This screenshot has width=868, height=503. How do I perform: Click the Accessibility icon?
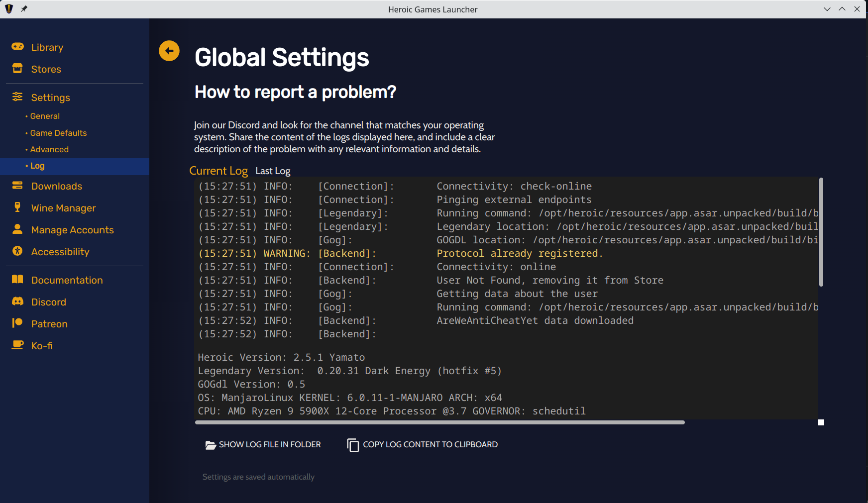coord(17,251)
